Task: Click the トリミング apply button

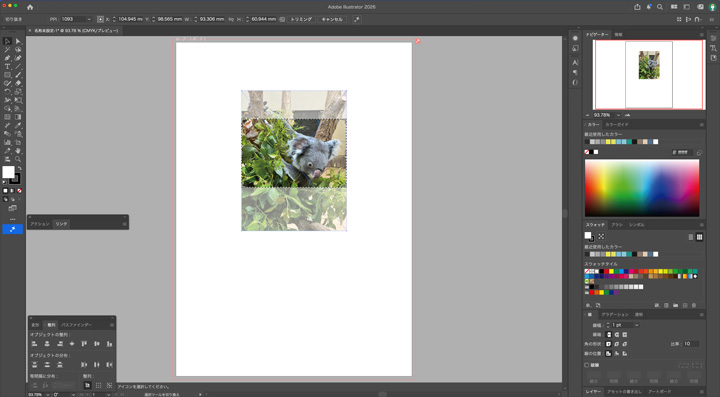Action: coord(301,19)
